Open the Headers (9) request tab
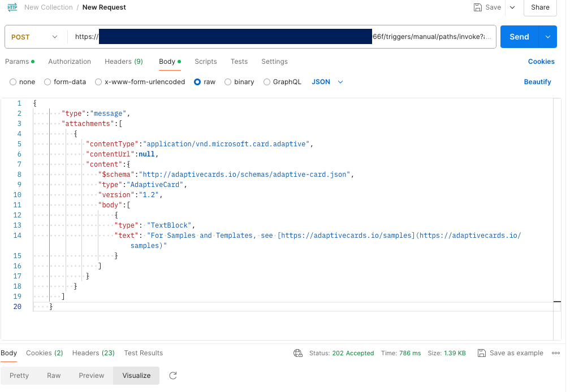The image size is (570, 392). click(123, 62)
